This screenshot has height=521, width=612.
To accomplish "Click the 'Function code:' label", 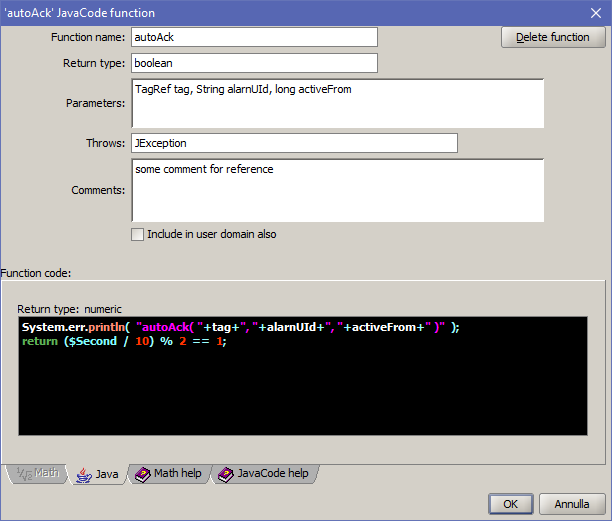I will point(36,273).
